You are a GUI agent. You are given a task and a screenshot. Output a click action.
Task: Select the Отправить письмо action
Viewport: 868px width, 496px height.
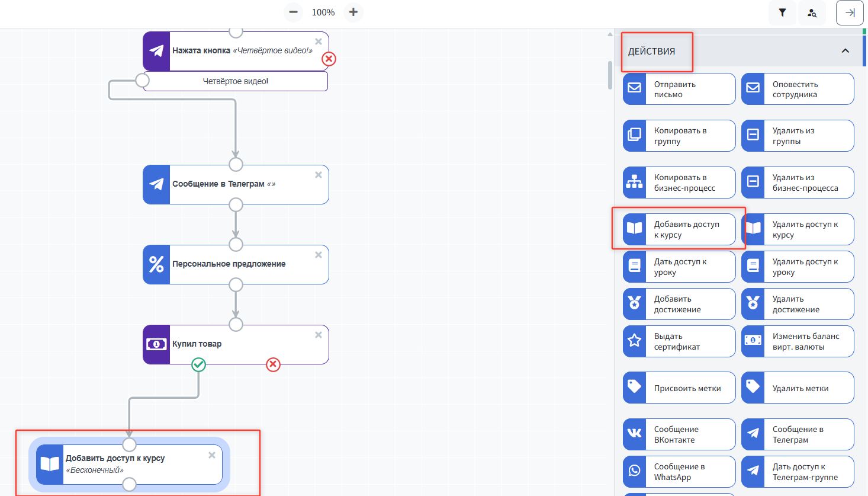click(x=679, y=89)
